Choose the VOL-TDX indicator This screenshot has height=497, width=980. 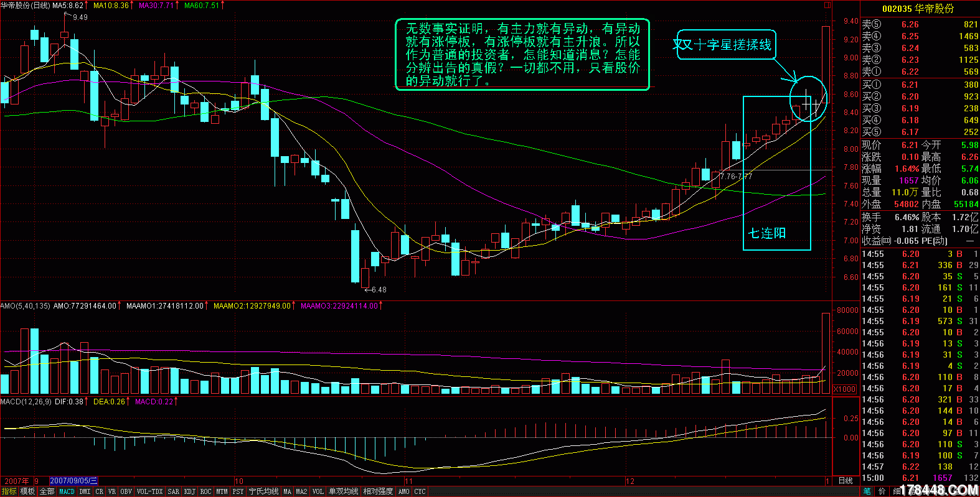[x=149, y=492]
